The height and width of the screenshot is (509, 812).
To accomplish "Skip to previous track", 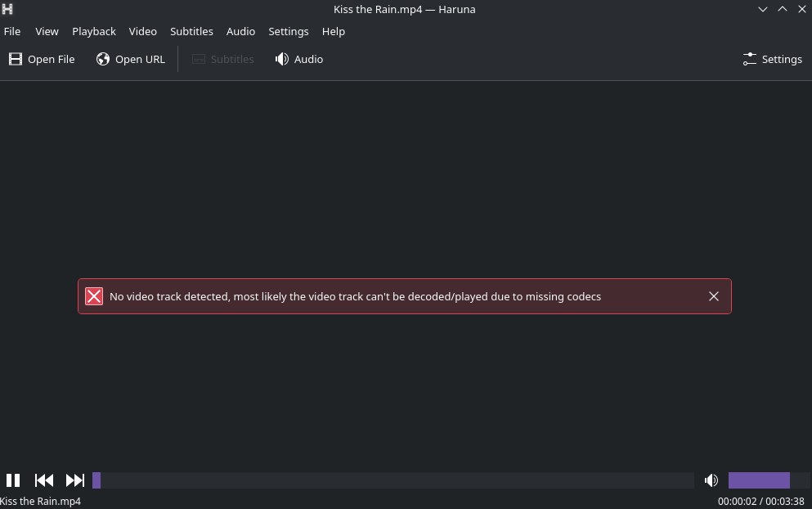I will click(x=44, y=480).
